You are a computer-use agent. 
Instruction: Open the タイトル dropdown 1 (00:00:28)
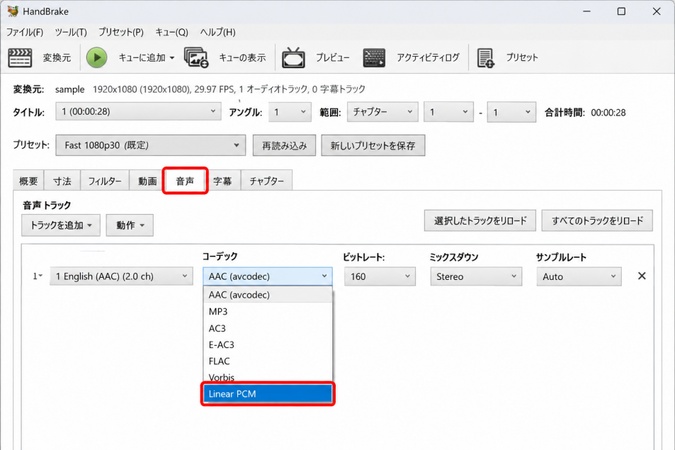click(138, 112)
